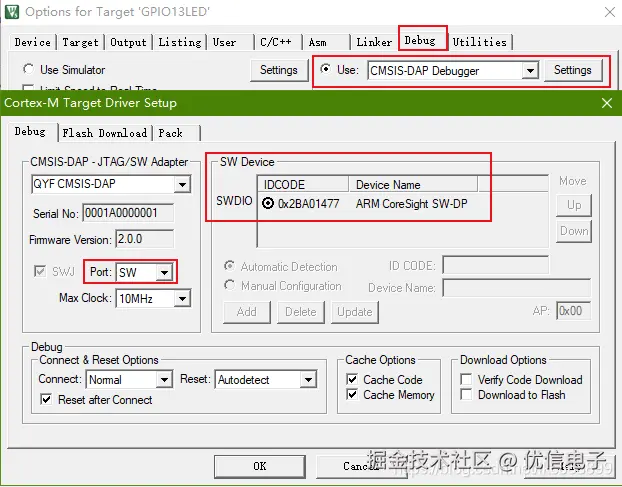
Task: Select Automatic Detection radio button
Action: (x=229, y=266)
